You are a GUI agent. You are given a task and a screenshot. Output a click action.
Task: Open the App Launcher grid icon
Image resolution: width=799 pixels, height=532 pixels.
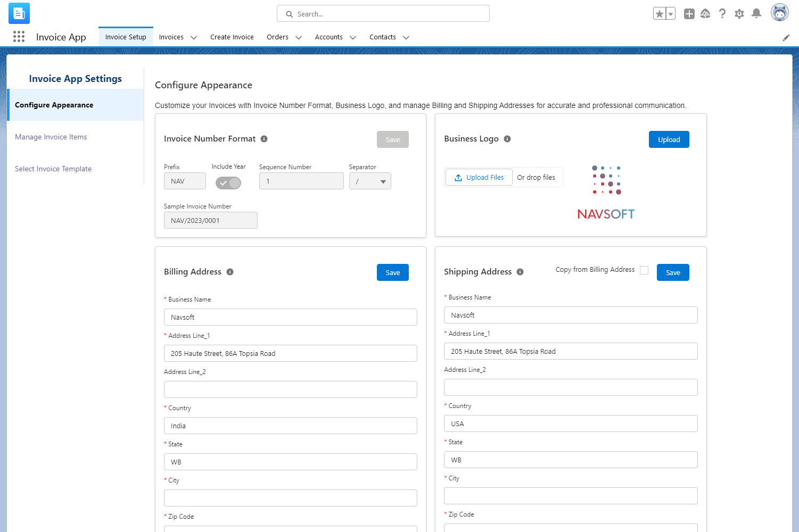[19, 37]
